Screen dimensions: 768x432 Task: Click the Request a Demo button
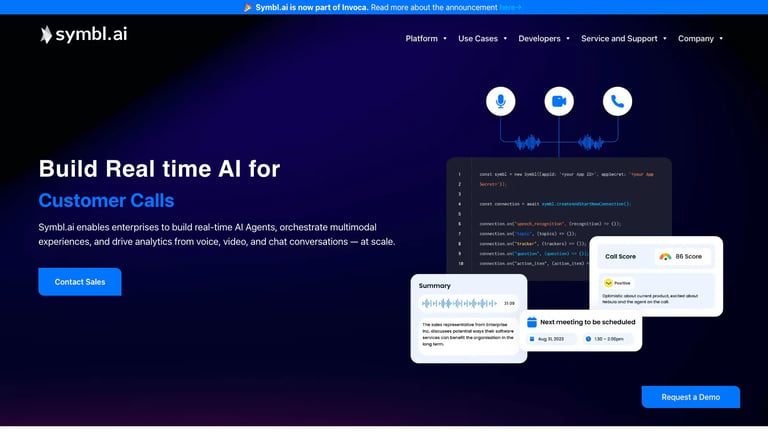coord(691,397)
